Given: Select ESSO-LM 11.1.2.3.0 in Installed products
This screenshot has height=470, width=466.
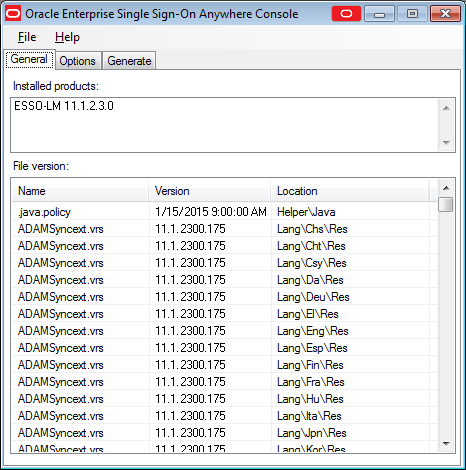Looking at the screenshot, I should 64,106.
